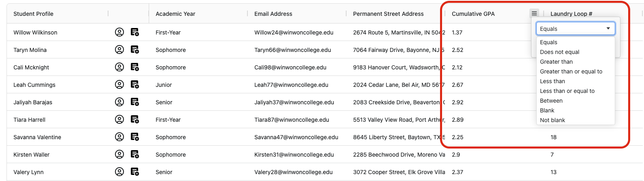Open Valery Lynn's profile icon
The height and width of the screenshot is (181, 644).
click(x=119, y=172)
